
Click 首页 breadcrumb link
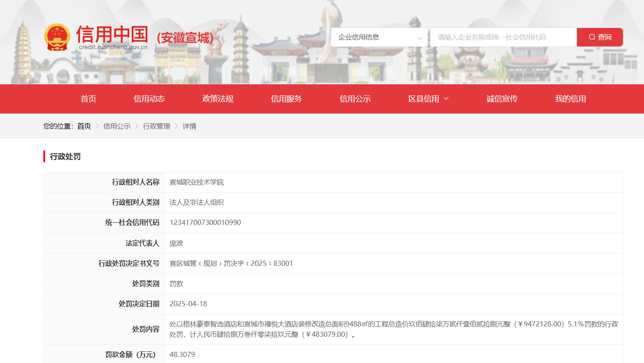tap(84, 126)
